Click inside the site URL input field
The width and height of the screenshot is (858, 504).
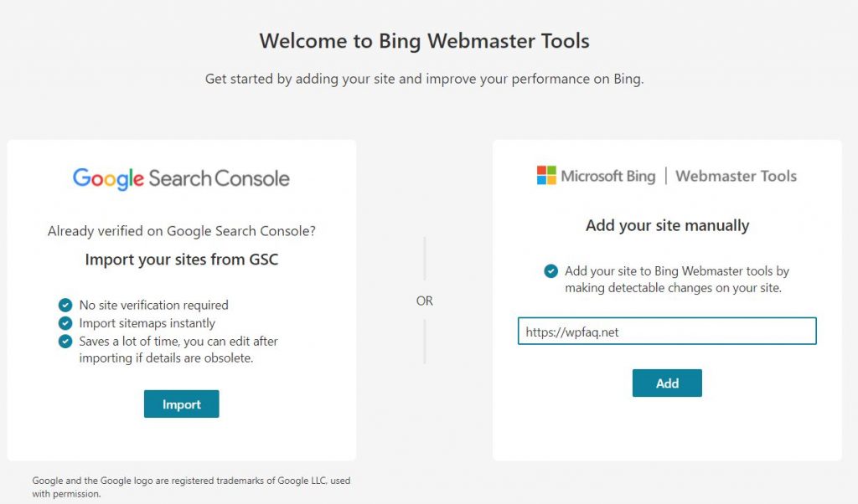(x=666, y=331)
